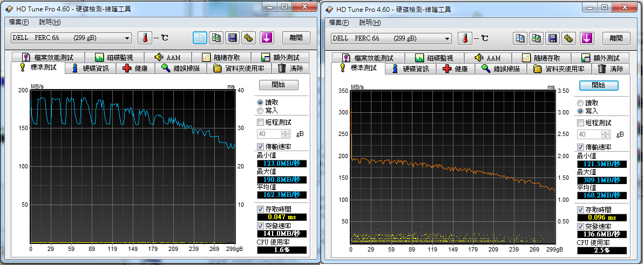Image resolution: width=644 pixels, height=265 pixels.
Task: Click purple down-arrow icon in right window
Action: 587,38
